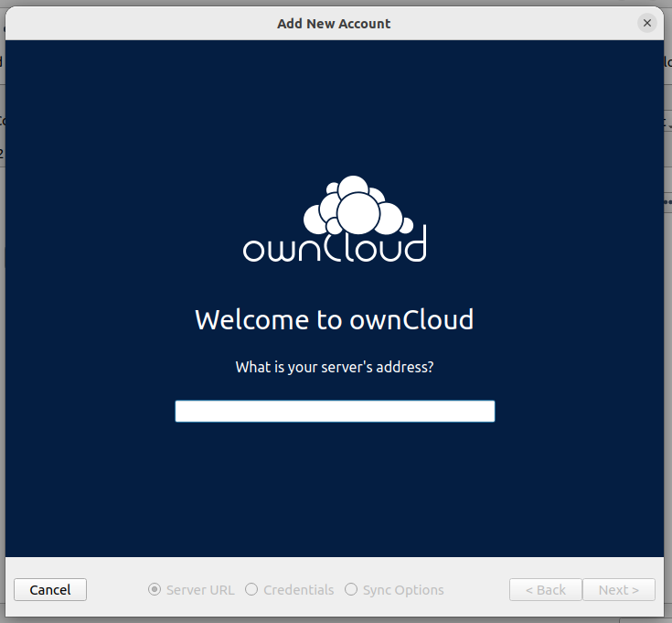The width and height of the screenshot is (672, 623).
Task: Close the Add New Account dialog
Action: click(x=647, y=23)
